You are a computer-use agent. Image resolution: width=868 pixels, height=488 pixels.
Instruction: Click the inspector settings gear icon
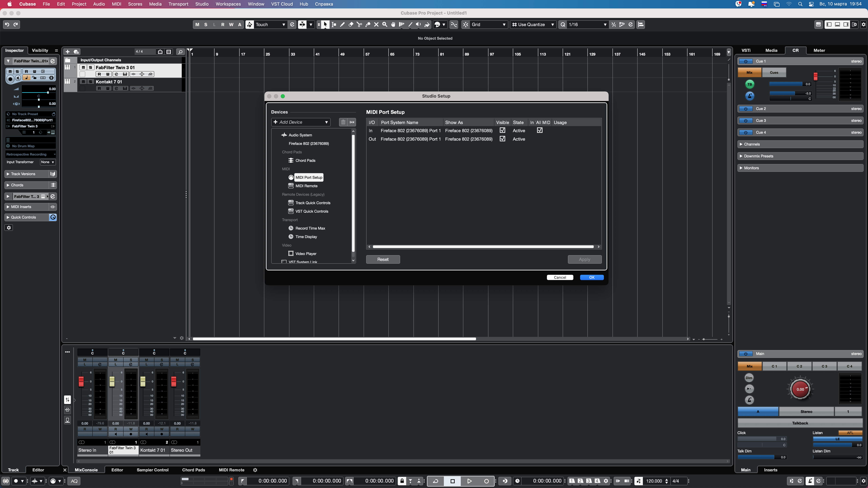point(9,228)
